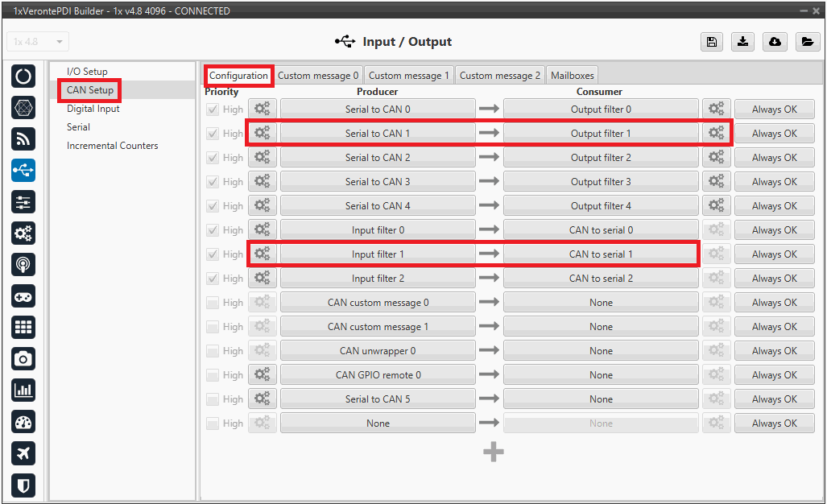Toggle High priority checkbox for Serial to CAN 0

click(x=213, y=109)
